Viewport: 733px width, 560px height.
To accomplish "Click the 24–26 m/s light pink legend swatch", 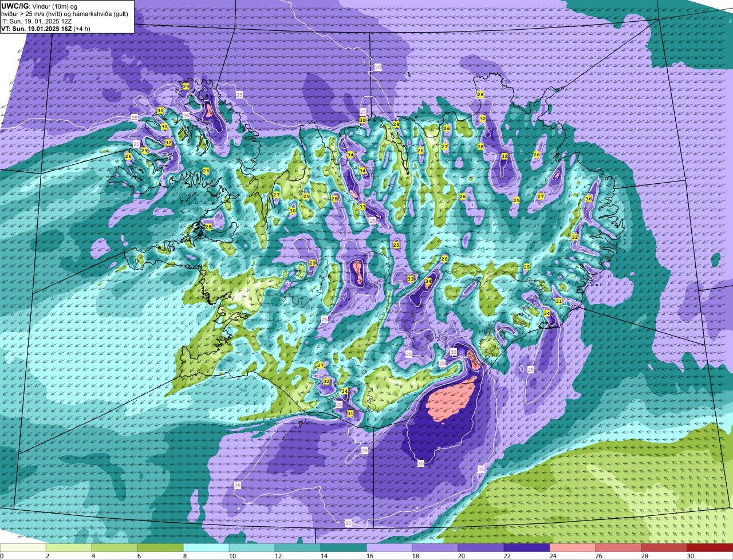I will pos(573,547).
